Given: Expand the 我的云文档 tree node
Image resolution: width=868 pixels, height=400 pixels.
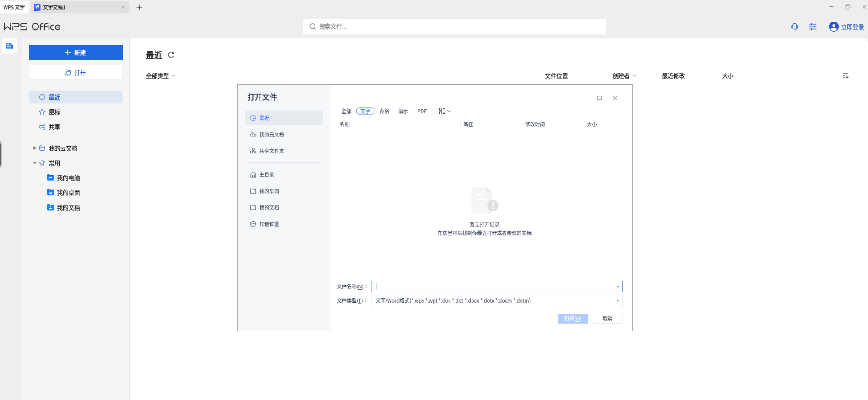Looking at the screenshot, I should [34, 148].
